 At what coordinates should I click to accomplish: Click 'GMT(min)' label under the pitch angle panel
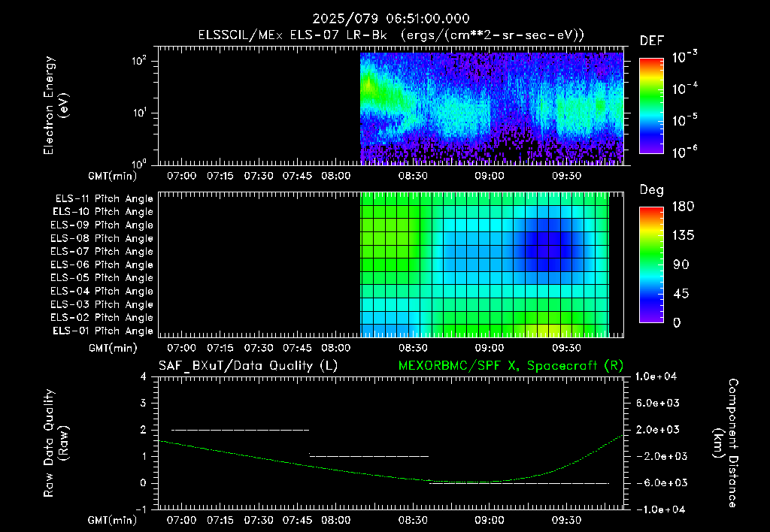coord(113,349)
